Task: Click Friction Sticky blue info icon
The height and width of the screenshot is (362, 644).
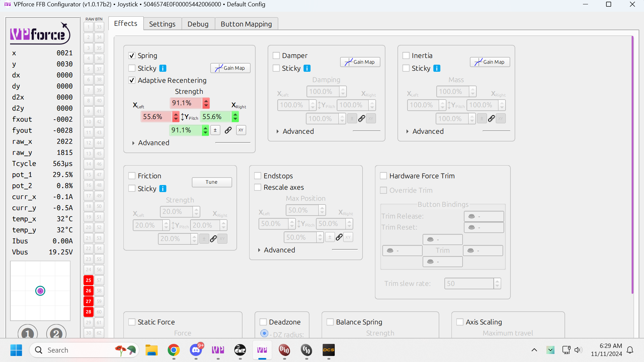Action: point(163,189)
